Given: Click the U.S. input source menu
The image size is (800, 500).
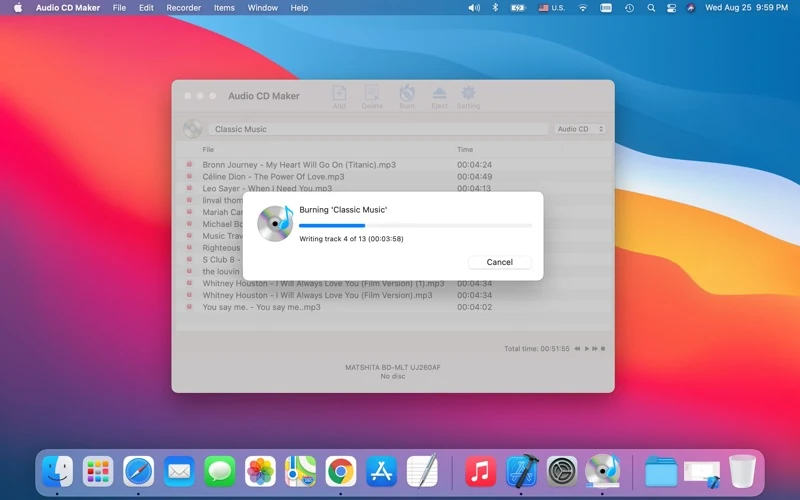Looking at the screenshot, I should [552, 8].
